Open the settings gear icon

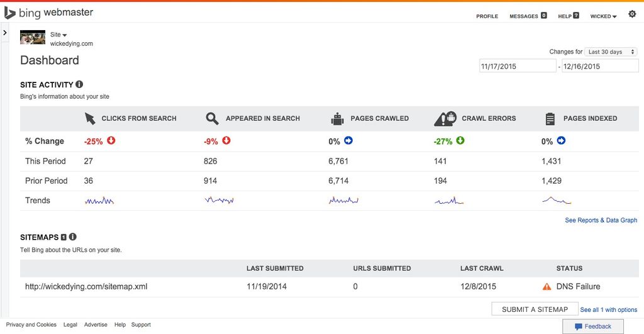click(632, 14)
